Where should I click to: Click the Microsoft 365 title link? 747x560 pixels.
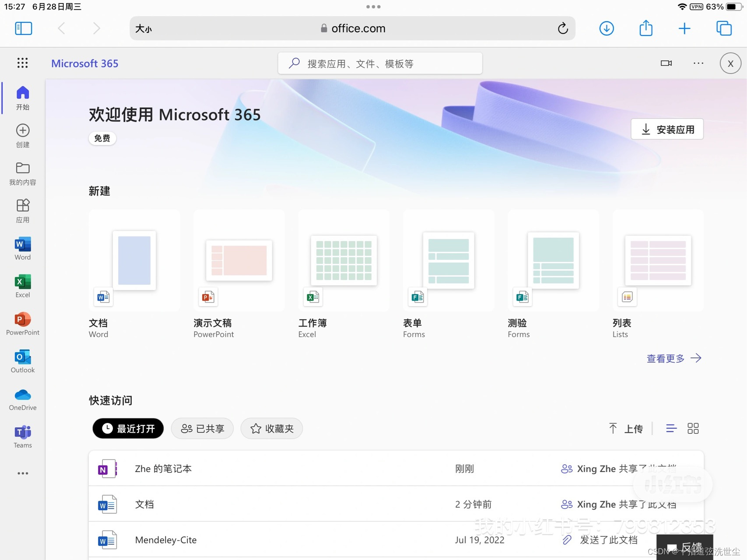[x=85, y=63]
